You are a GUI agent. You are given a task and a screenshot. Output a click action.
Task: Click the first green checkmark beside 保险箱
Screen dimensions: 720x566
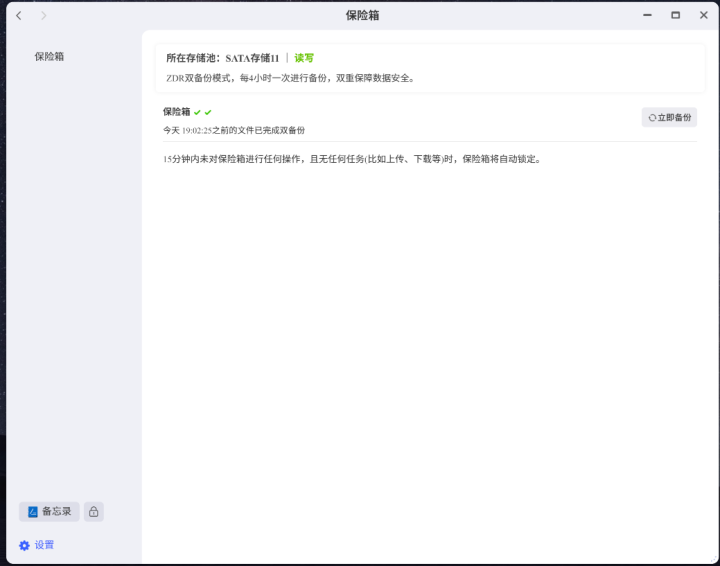pos(198,112)
